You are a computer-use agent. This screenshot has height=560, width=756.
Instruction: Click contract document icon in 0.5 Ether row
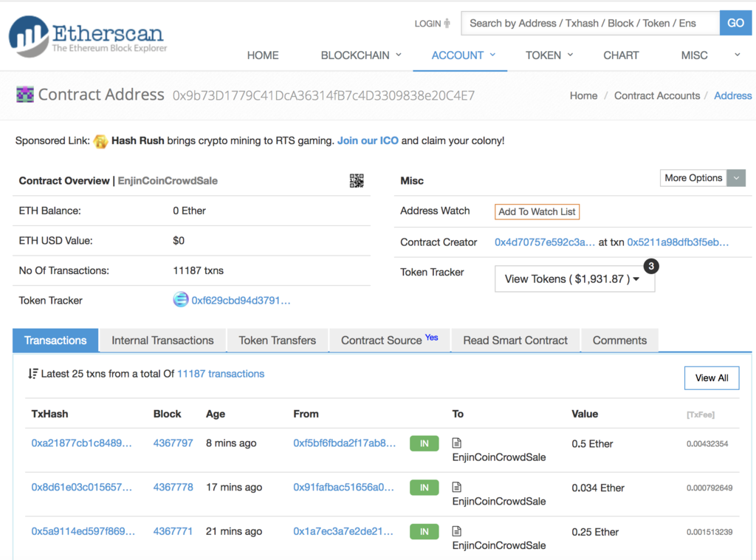pos(456,443)
